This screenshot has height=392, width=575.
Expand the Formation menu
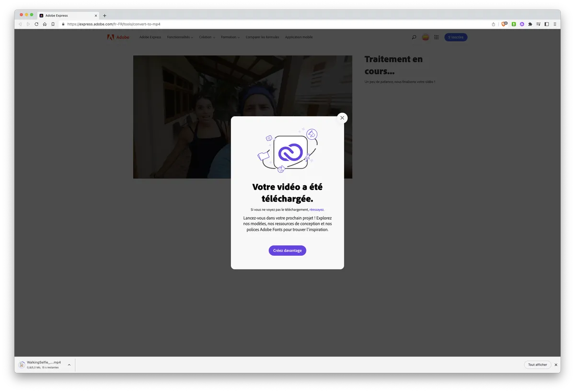(x=230, y=37)
